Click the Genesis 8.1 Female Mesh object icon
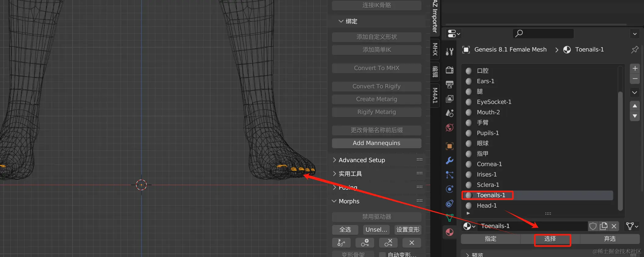Screen dimensions: 644x257 (466, 50)
